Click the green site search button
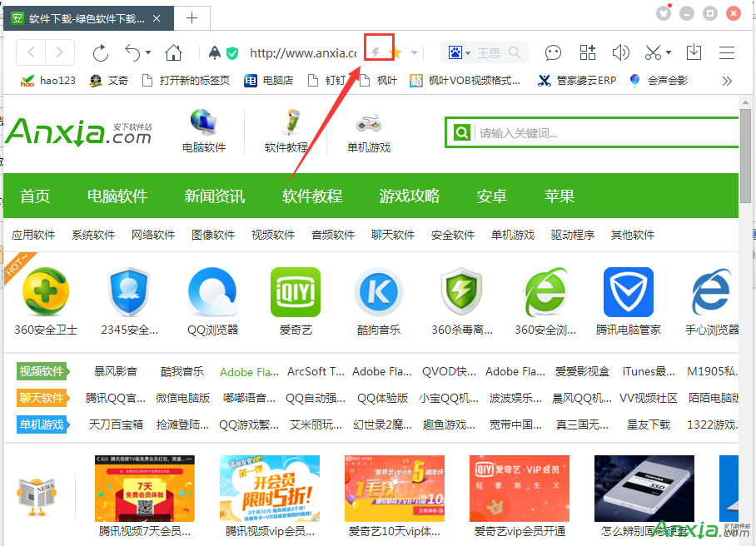Viewport: 756px width, 546px height. click(461, 132)
